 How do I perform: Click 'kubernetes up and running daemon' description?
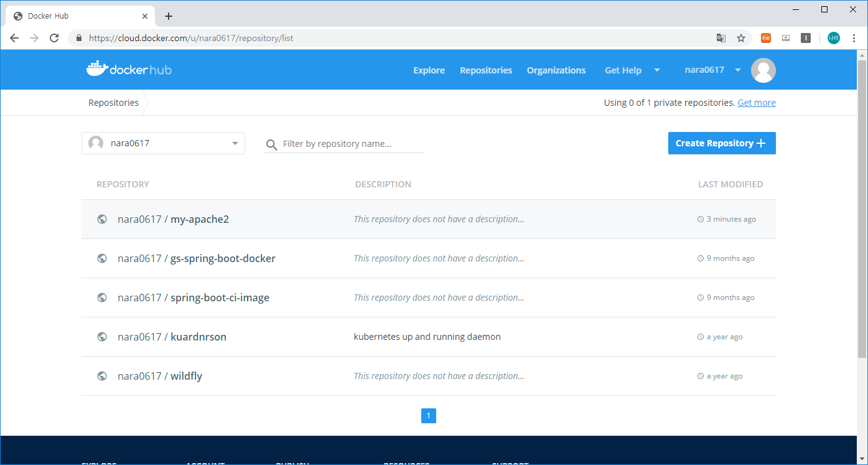pos(427,337)
